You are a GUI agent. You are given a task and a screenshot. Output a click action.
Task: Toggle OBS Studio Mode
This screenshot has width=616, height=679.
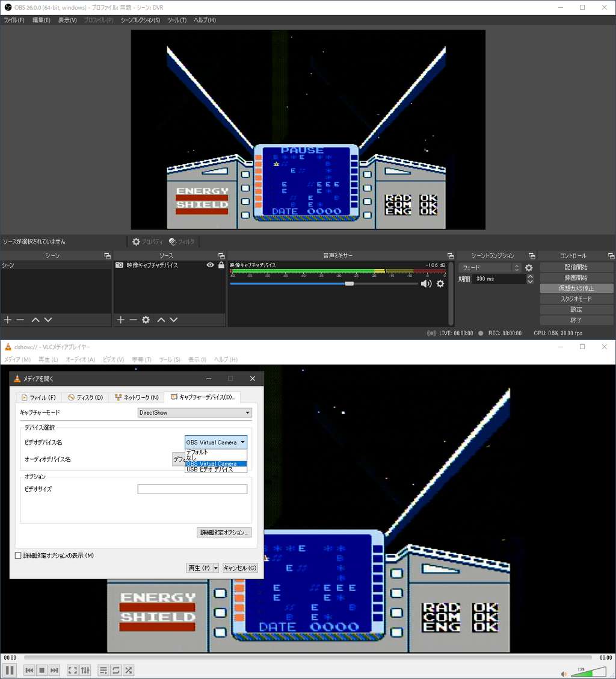(x=576, y=299)
